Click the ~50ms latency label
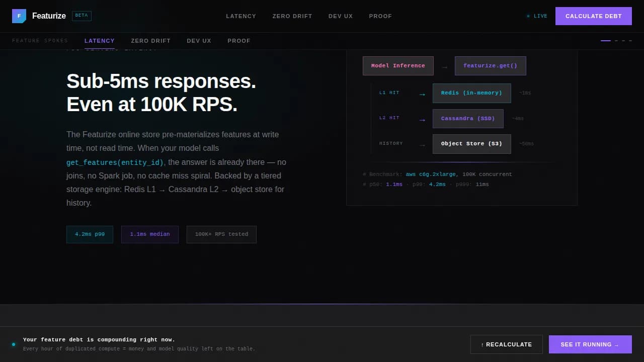Image resolution: width=644 pixels, height=362 pixels. tap(527, 144)
